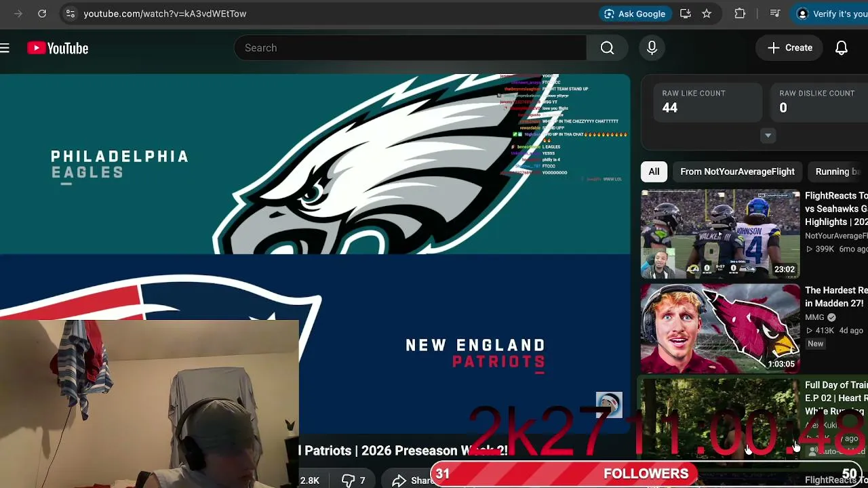This screenshot has height=488, width=868.
Task: Open the browser extensions puzzle icon
Action: click(740, 14)
